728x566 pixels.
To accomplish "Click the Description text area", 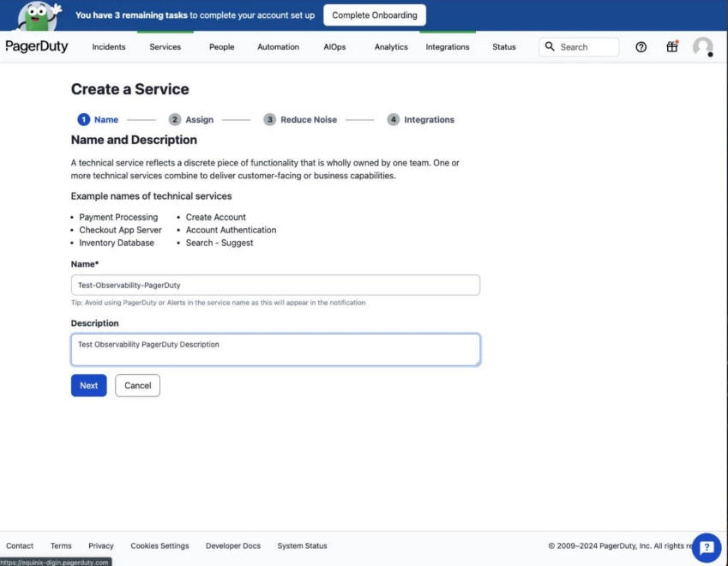I will [x=275, y=350].
